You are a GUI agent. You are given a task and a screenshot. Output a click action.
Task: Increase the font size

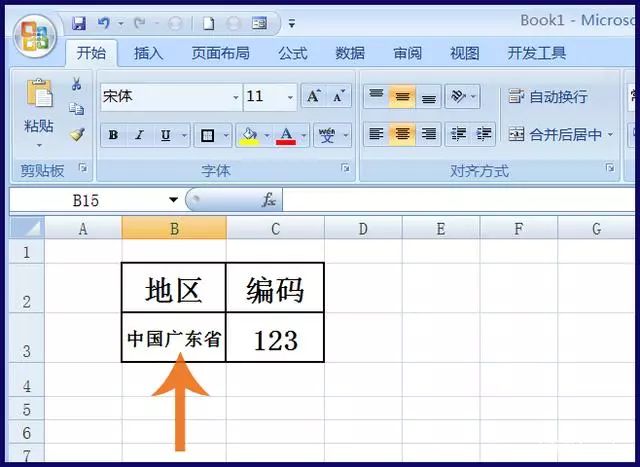(313, 96)
